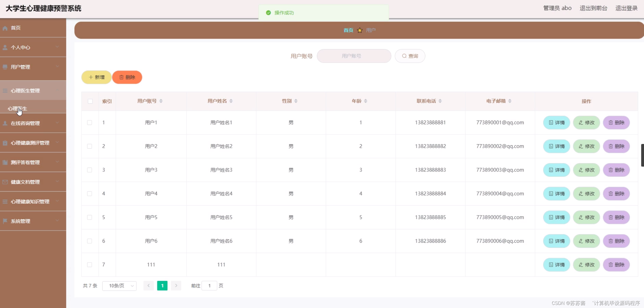
Task: Open the 心理医生 submenu item
Action: tap(17, 108)
